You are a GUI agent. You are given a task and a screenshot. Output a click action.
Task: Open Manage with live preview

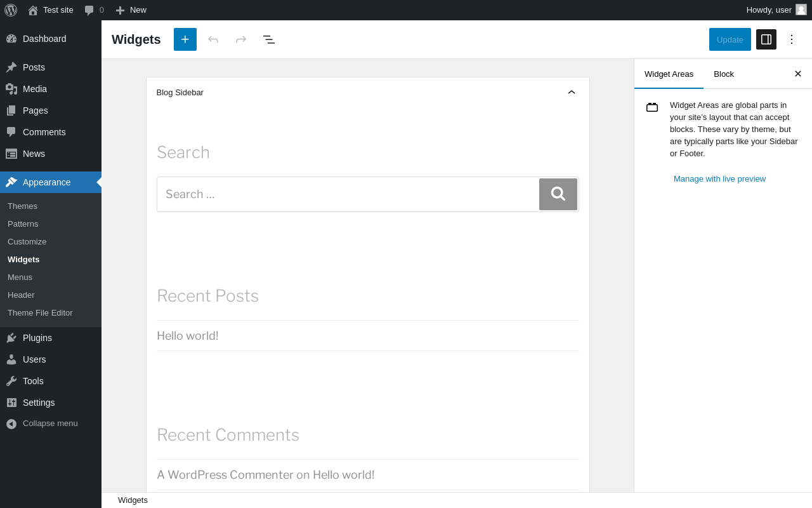pos(719,179)
